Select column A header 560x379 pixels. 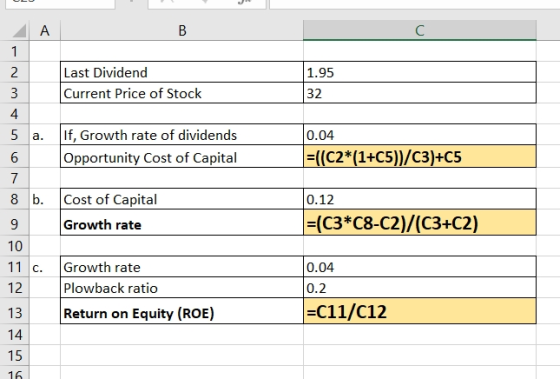tap(45, 31)
